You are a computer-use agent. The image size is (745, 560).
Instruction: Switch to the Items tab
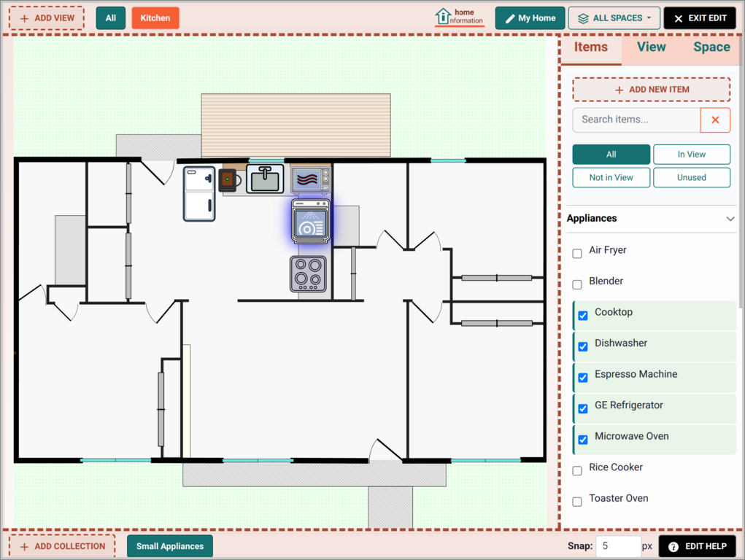click(590, 47)
